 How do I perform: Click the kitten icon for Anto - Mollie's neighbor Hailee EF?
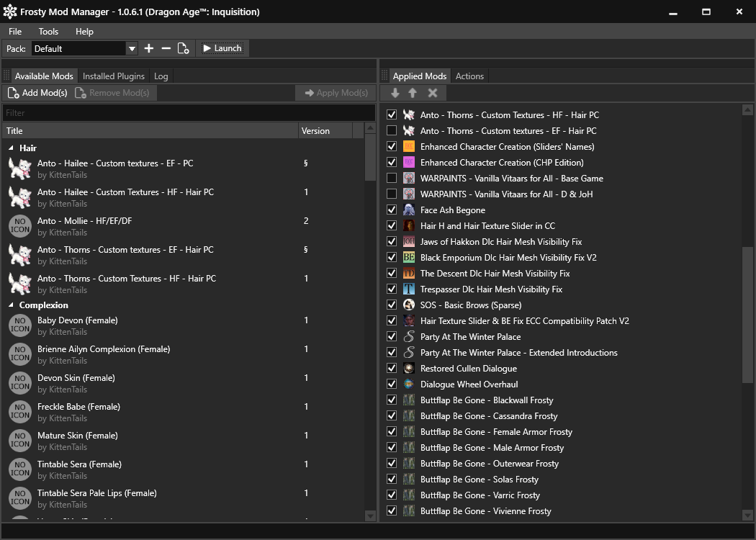click(x=19, y=169)
